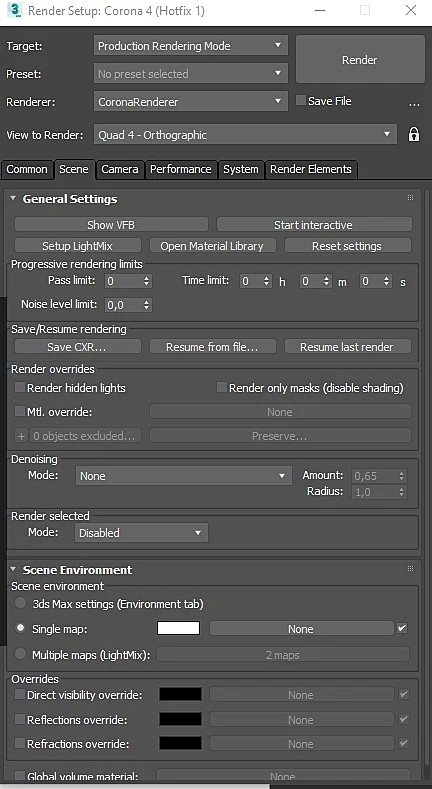
Task: Collapse the Scene Environment rollout
Action: pos(13,570)
